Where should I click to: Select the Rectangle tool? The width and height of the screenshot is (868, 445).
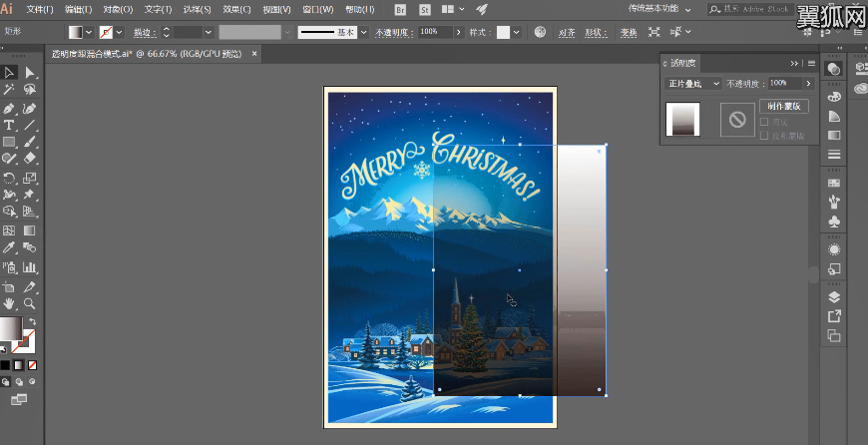click(9, 142)
